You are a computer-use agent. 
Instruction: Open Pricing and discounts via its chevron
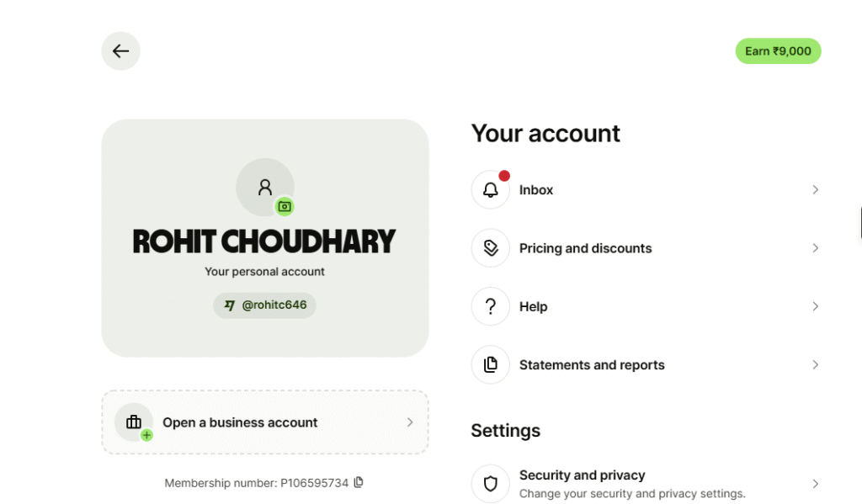[x=815, y=247]
